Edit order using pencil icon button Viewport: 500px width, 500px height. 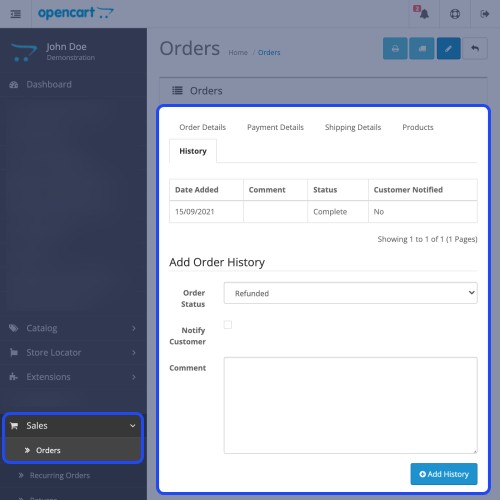point(449,49)
